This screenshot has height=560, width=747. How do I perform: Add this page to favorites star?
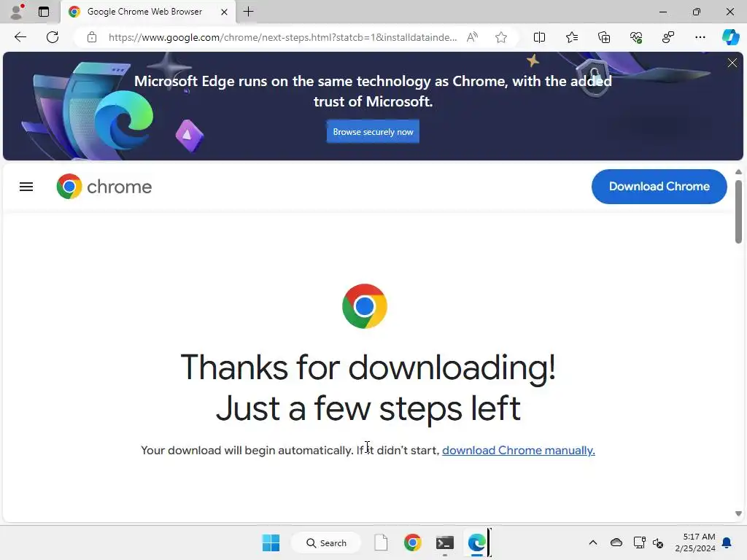pos(500,37)
